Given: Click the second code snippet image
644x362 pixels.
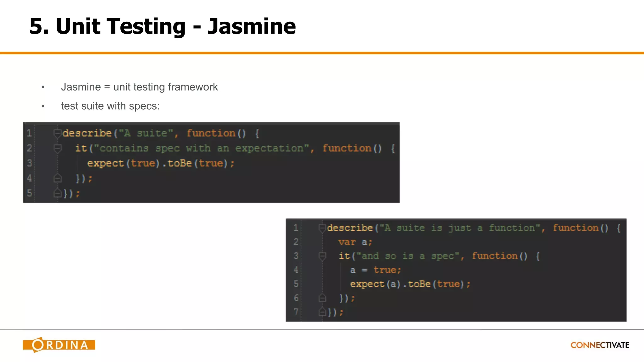Looking at the screenshot, I should (456, 270).
